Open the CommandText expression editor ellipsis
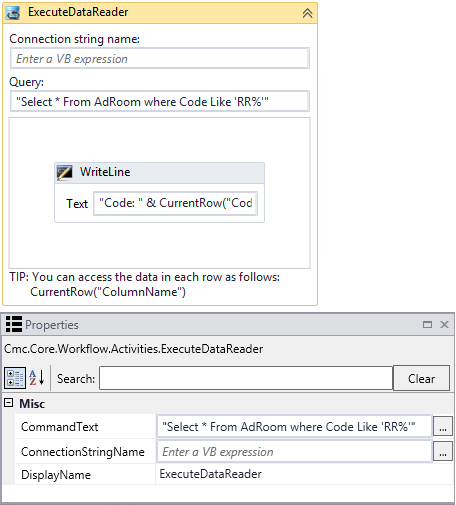 pos(443,426)
